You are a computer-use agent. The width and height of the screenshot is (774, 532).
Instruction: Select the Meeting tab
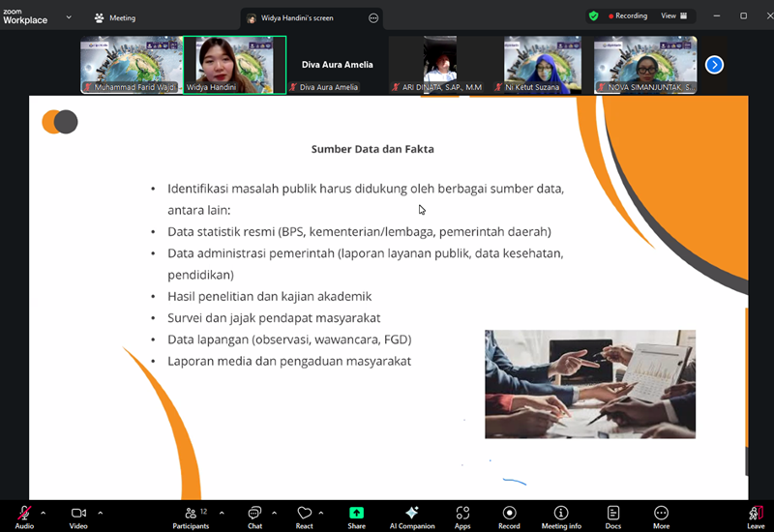115,17
